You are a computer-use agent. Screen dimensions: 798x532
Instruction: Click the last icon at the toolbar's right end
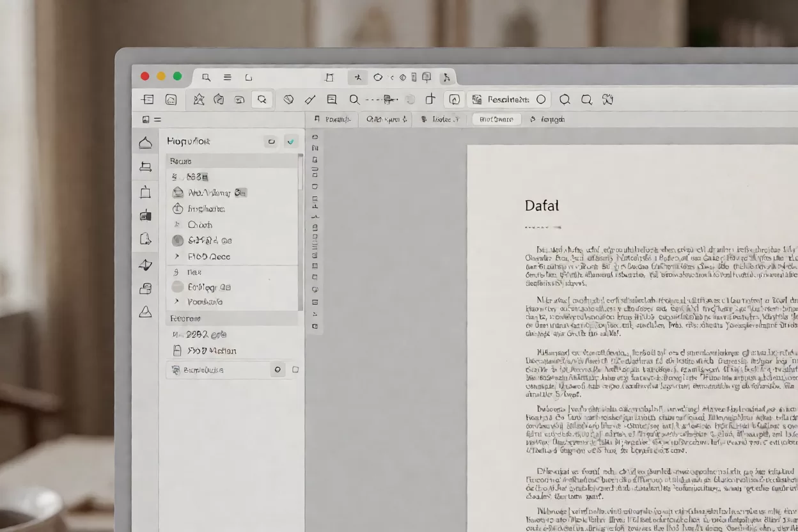click(x=607, y=99)
